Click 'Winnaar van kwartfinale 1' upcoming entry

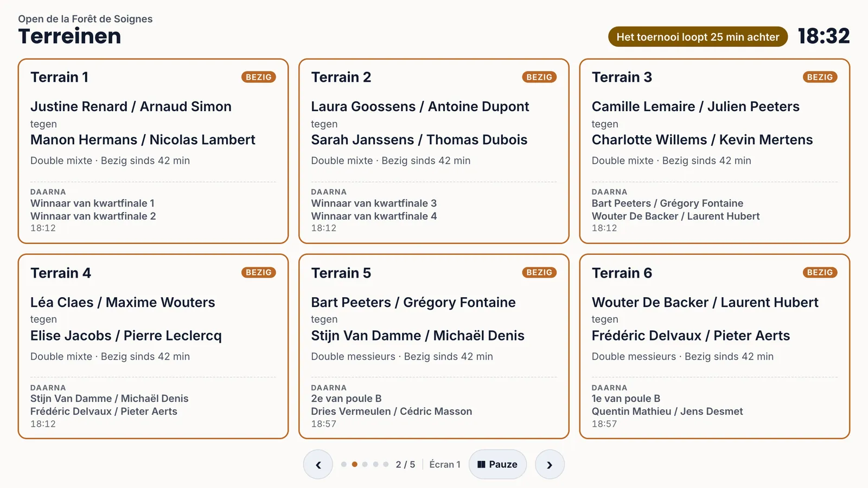tap(92, 203)
